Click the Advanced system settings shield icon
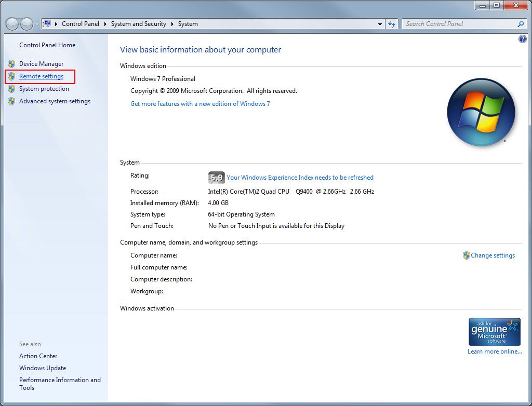Screen dimensions: 532x406 click(x=11, y=101)
